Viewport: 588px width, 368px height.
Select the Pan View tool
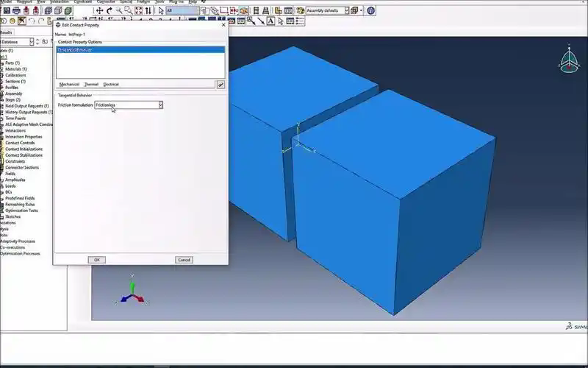100,11
